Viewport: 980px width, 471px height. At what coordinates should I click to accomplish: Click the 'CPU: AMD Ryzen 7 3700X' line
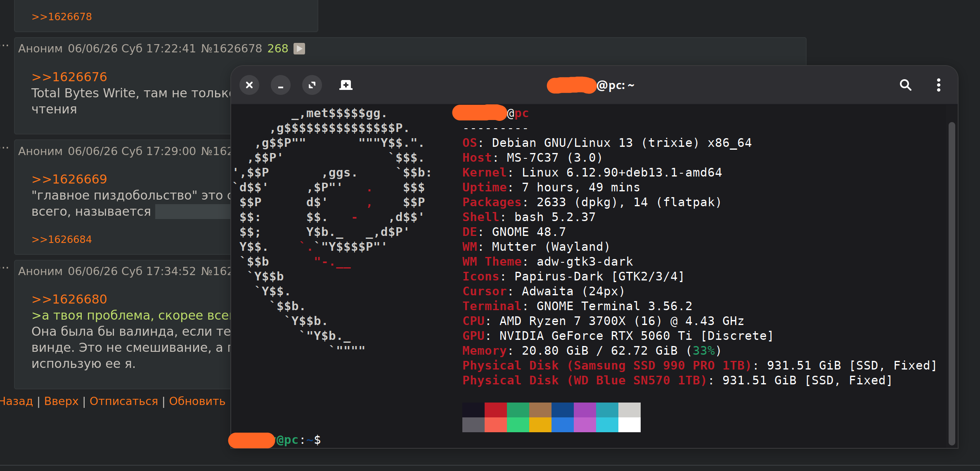tap(603, 321)
